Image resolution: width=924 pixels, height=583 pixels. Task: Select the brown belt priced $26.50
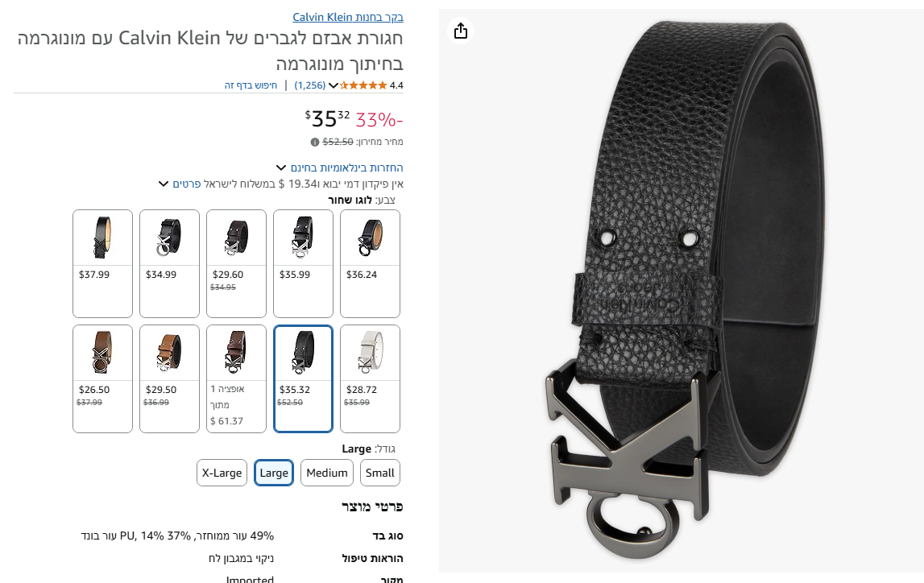[102, 378]
